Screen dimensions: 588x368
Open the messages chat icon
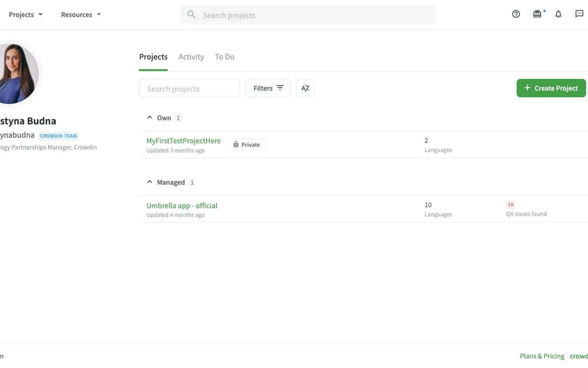pos(579,14)
